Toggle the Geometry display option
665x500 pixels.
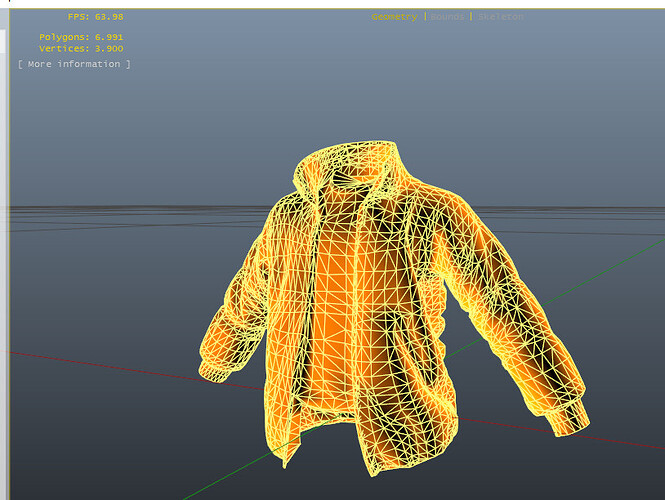point(394,17)
